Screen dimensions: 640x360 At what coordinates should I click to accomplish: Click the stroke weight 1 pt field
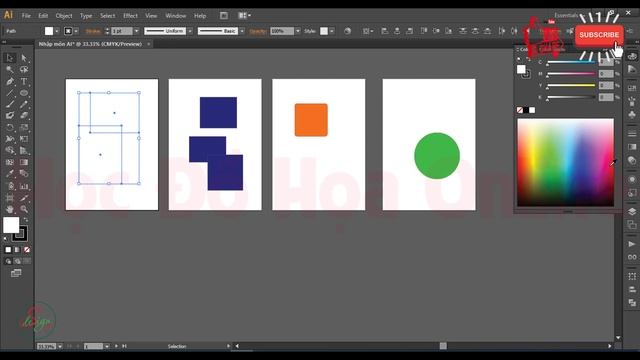click(x=122, y=31)
